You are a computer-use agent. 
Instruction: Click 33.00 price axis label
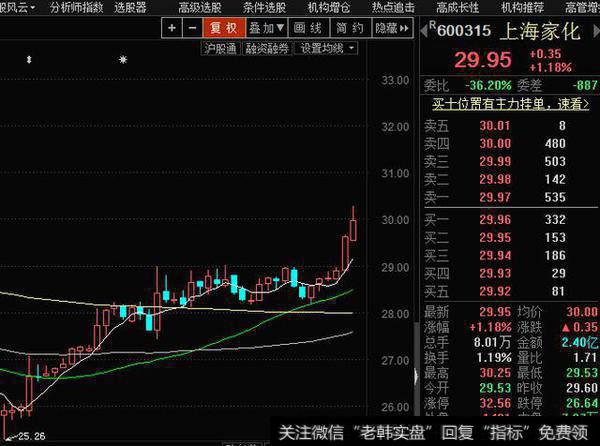pos(395,81)
